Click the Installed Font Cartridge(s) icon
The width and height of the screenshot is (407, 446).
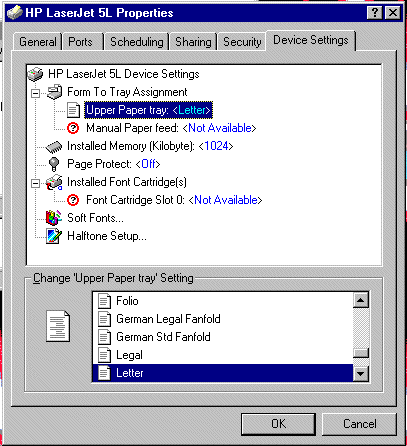click(54, 182)
